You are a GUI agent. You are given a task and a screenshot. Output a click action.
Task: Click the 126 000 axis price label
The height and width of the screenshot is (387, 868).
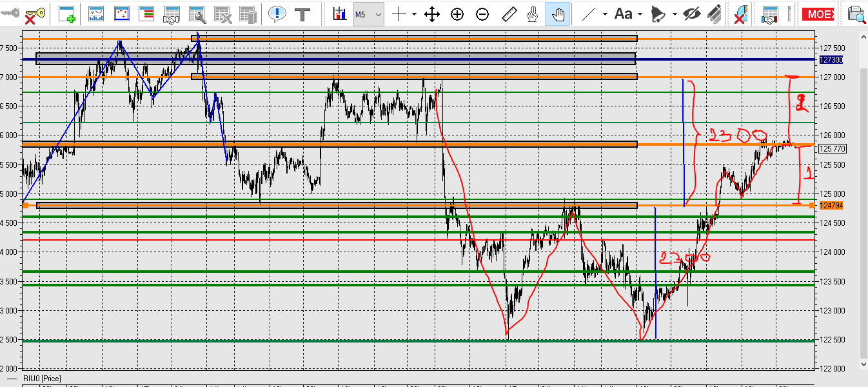tap(834, 135)
